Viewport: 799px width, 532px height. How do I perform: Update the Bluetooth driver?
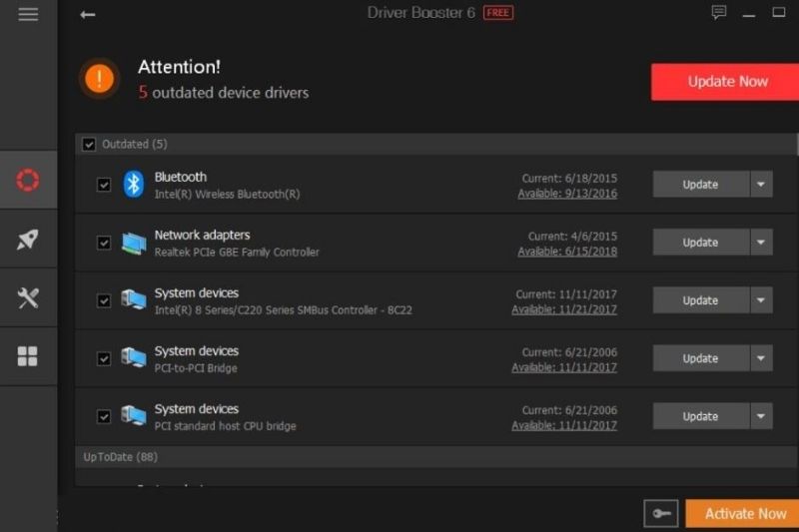pyautogui.click(x=701, y=185)
